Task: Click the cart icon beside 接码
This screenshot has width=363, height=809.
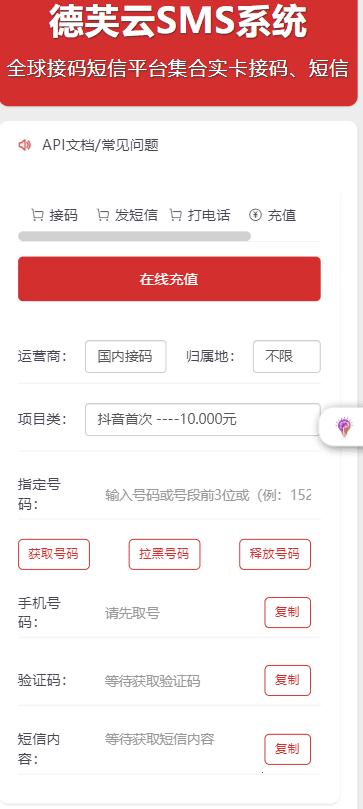Action: click(38, 215)
